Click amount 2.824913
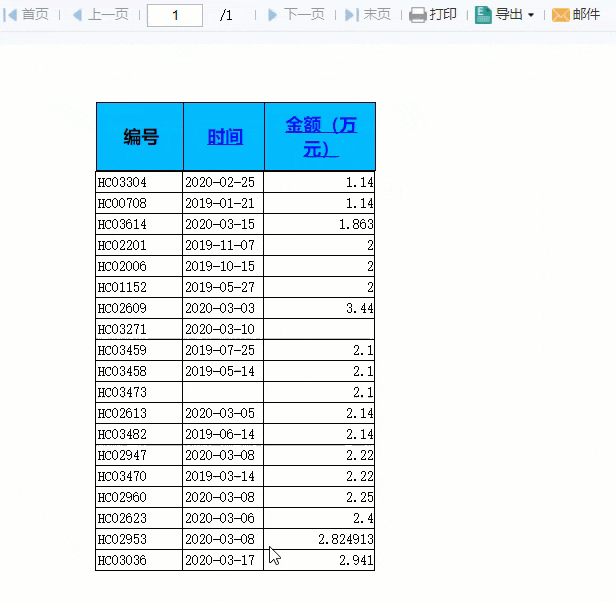616x602 pixels. 346,540
